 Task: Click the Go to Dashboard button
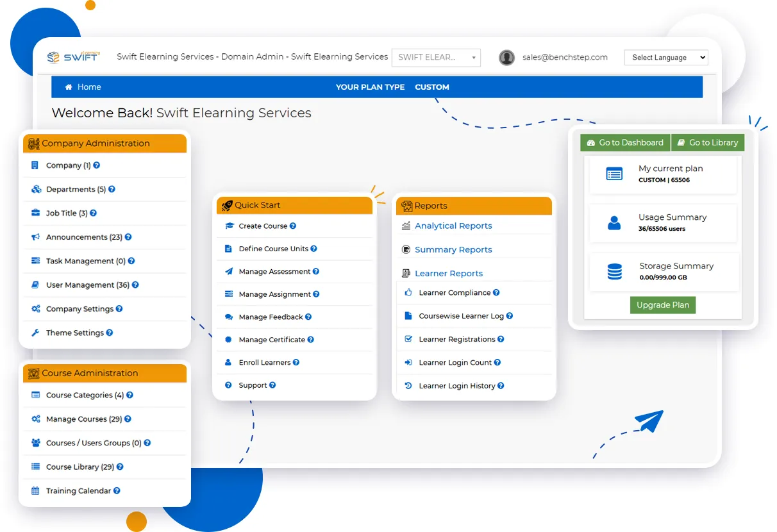coord(625,142)
